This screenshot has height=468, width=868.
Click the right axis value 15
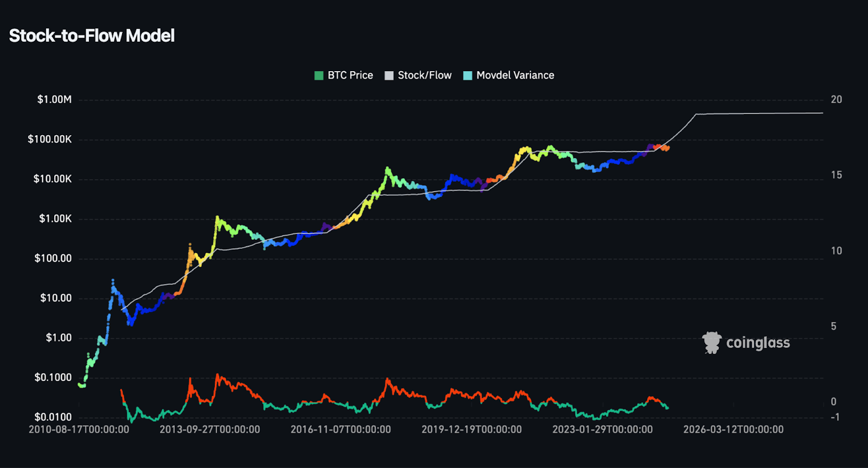point(837,175)
